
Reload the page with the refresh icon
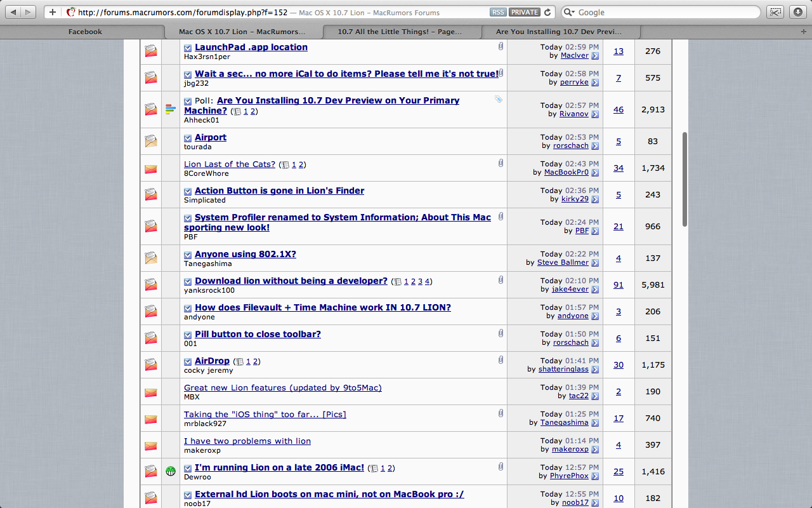tap(547, 12)
